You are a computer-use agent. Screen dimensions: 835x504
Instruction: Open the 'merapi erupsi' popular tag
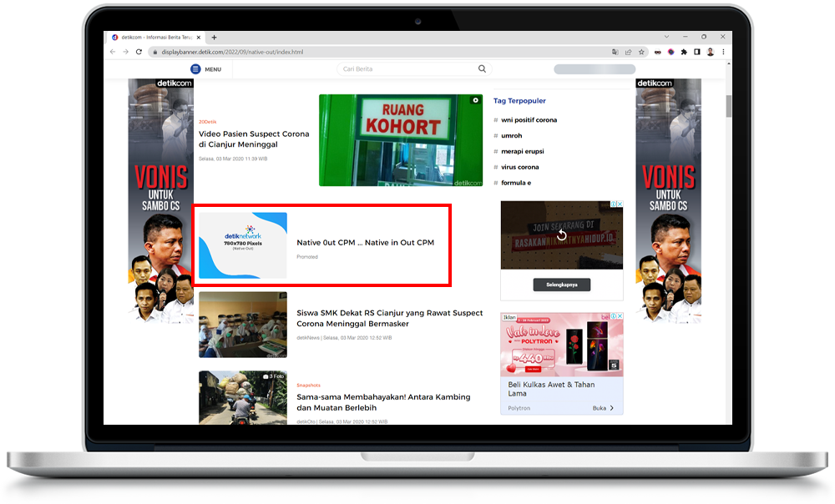[523, 151]
